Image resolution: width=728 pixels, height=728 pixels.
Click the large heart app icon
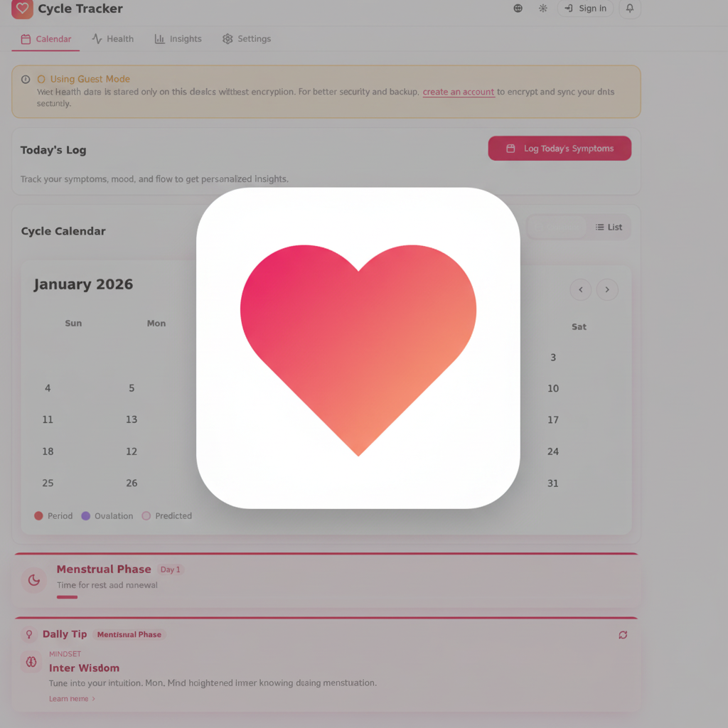(358, 348)
